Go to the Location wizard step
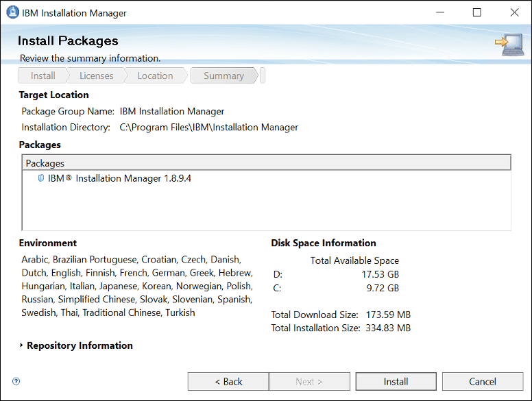The image size is (532, 401). coord(155,75)
